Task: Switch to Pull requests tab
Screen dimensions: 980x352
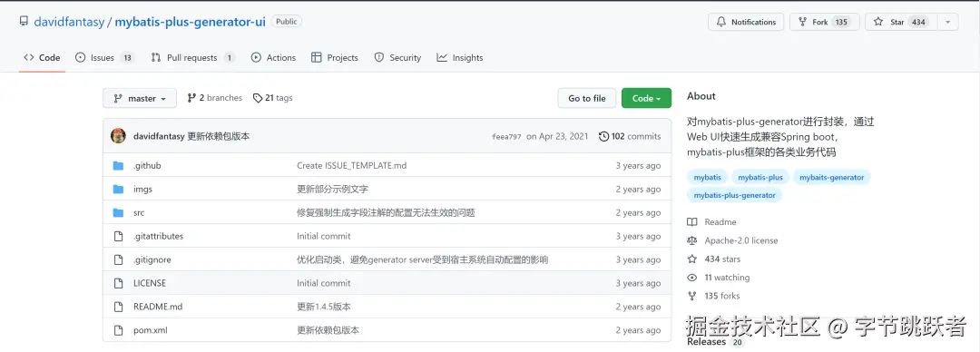Action: [x=193, y=57]
